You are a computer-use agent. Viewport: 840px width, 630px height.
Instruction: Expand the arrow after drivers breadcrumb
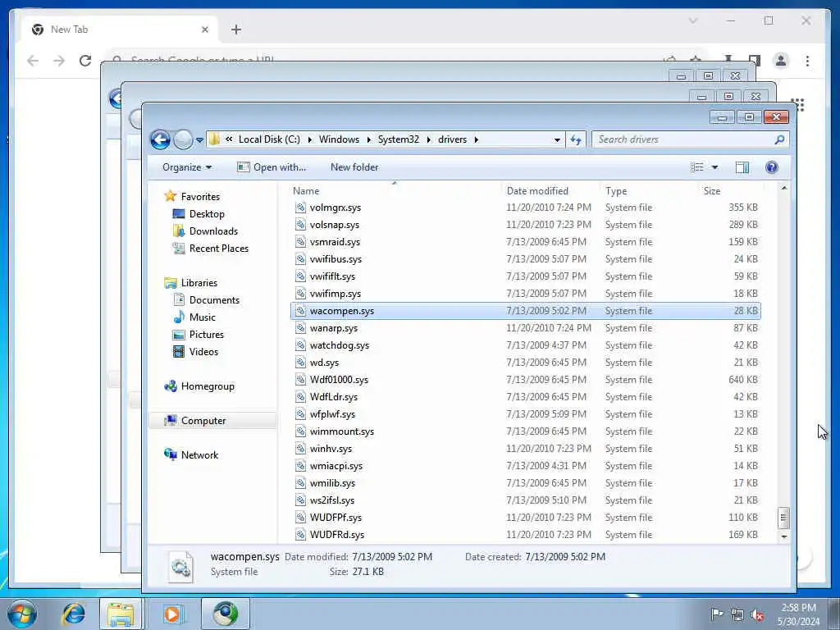476,139
